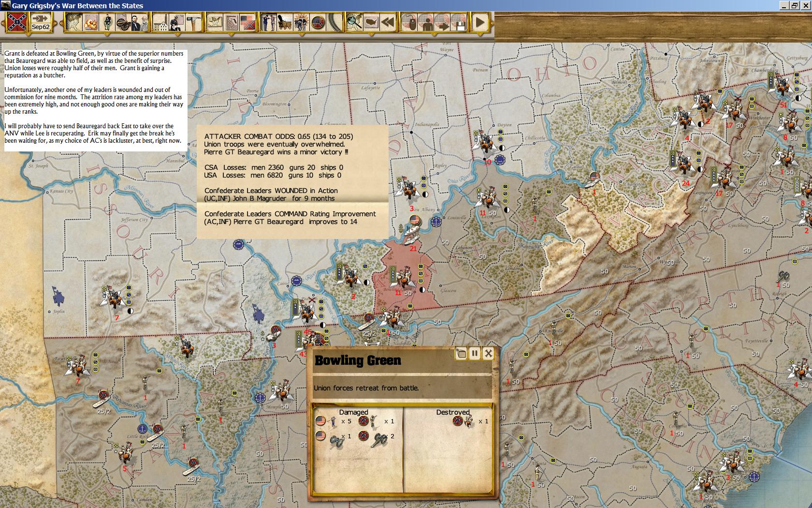
Task: Pause the Bowling Green battle report
Action: pyautogui.click(x=475, y=353)
